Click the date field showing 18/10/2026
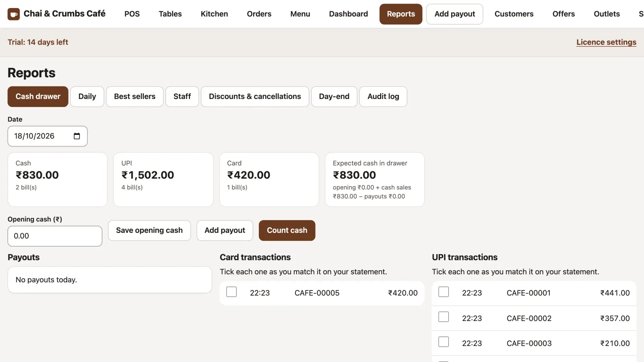644x362 pixels. click(47, 136)
